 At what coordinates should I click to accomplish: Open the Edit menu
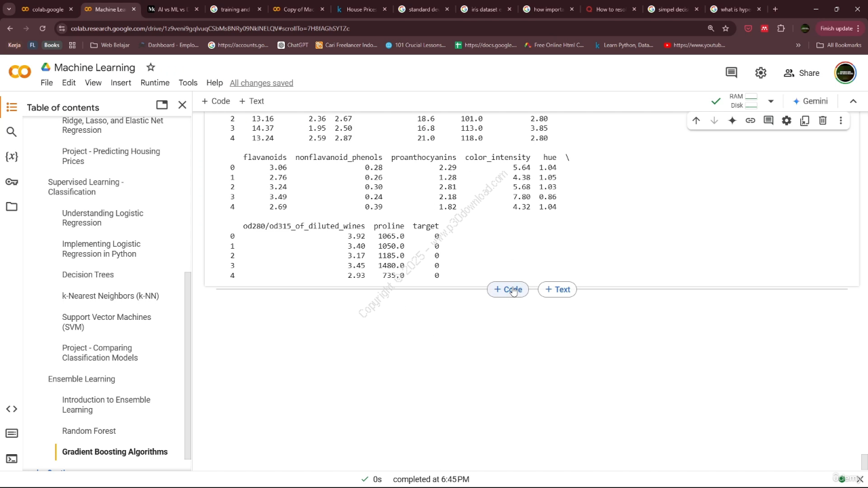[x=69, y=83]
